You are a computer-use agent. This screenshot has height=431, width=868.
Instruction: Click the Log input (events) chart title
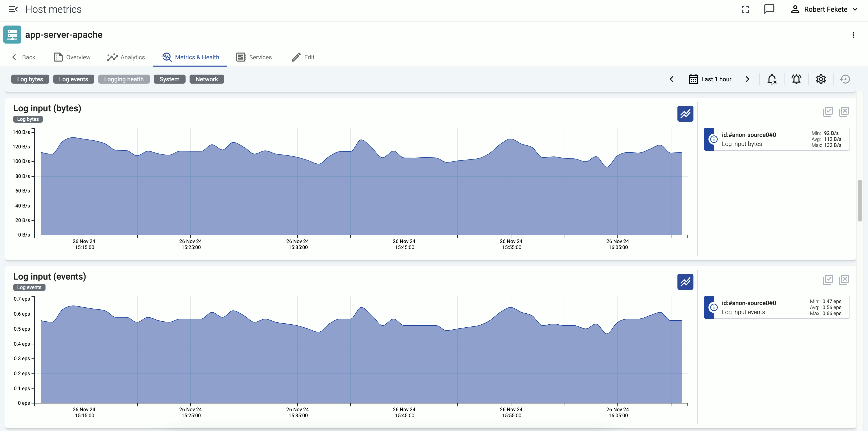50,277
